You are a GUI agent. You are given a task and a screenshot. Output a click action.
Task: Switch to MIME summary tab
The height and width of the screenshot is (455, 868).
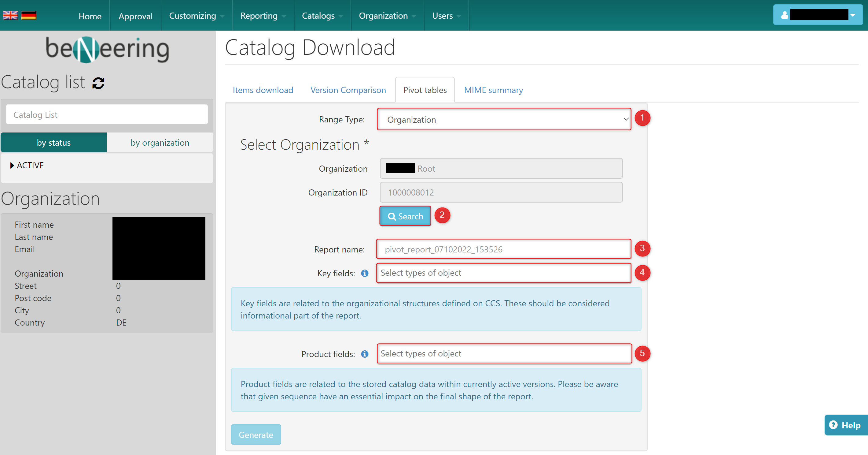tap(493, 90)
